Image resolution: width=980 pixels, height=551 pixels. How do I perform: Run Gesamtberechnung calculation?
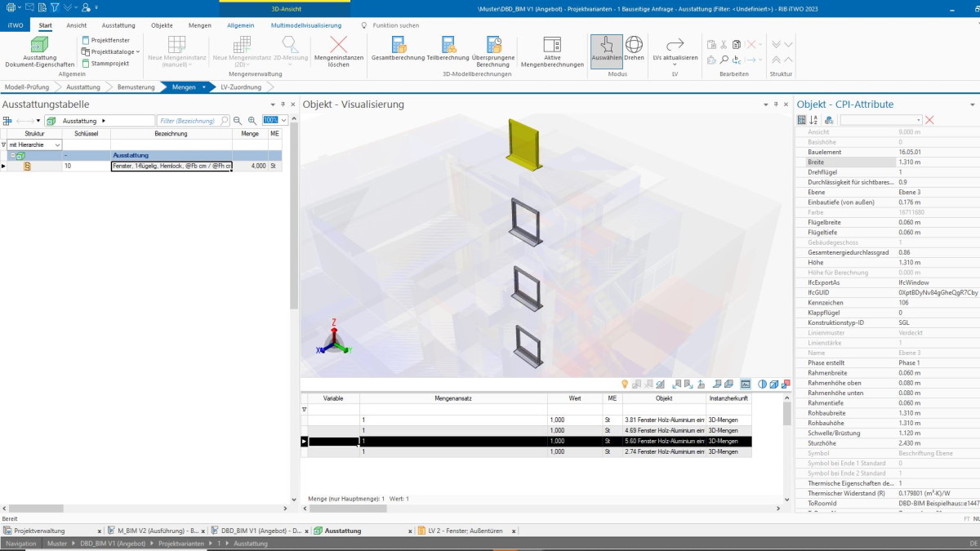pyautogui.click(x=398, y=50)
